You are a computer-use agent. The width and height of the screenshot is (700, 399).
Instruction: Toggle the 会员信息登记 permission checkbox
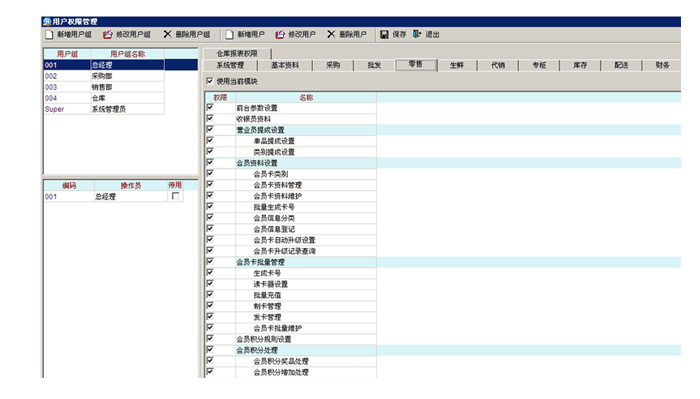pyautogui.click(x=210, y=229)
